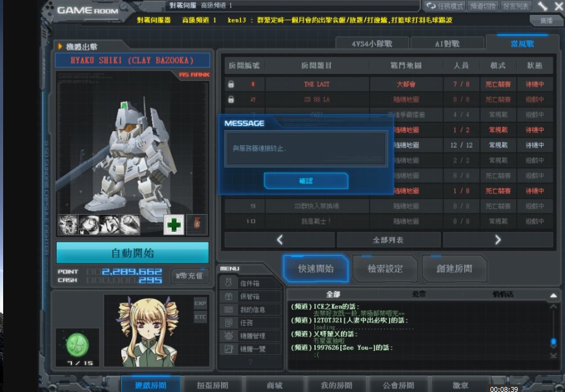Viewport: 565px width, 392px height.
Task: Select the first skill icon under the mech
Action: (68, 225)
